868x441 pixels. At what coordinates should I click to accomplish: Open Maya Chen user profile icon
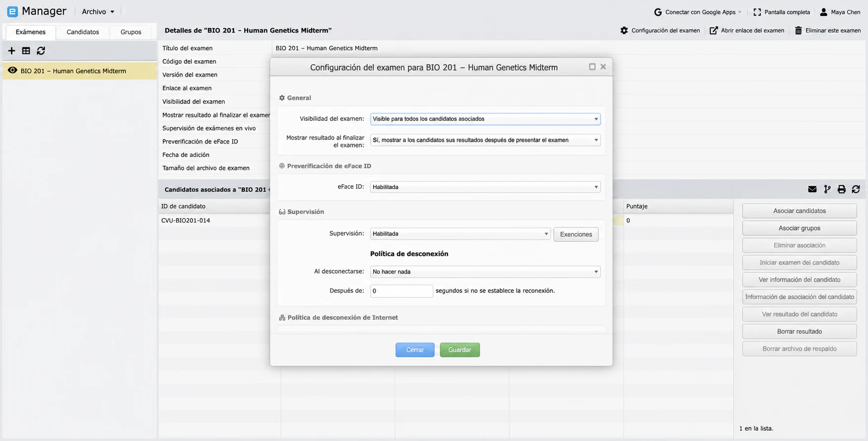(823, 12)
